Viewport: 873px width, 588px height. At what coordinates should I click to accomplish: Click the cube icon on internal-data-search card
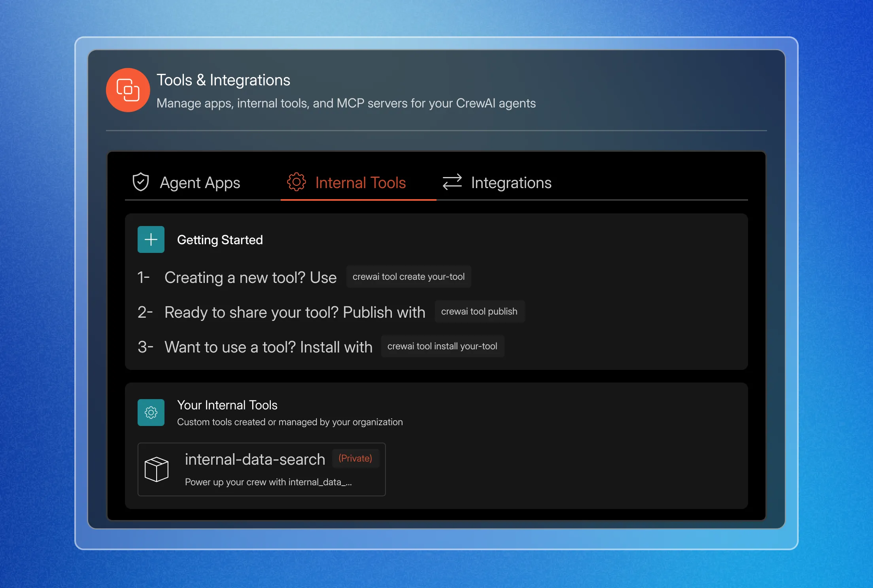tap(157, 469)
